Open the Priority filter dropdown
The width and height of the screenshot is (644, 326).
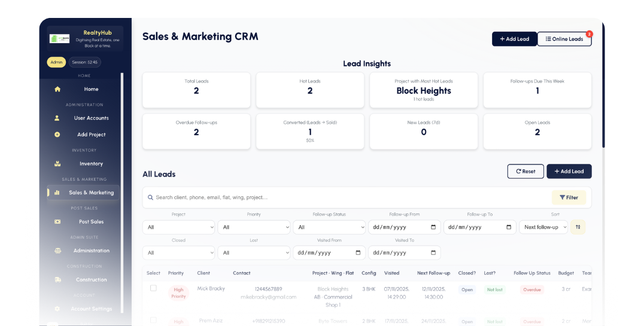(x=254, y=227)
